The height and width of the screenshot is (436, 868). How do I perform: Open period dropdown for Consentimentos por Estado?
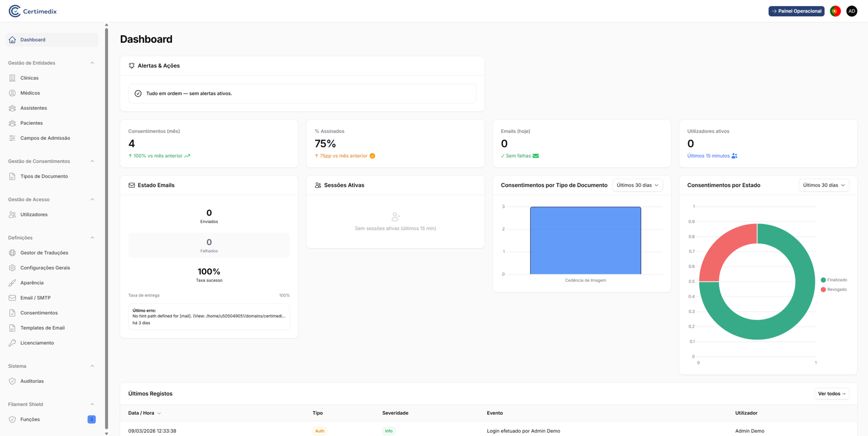(x=824, y=185)
